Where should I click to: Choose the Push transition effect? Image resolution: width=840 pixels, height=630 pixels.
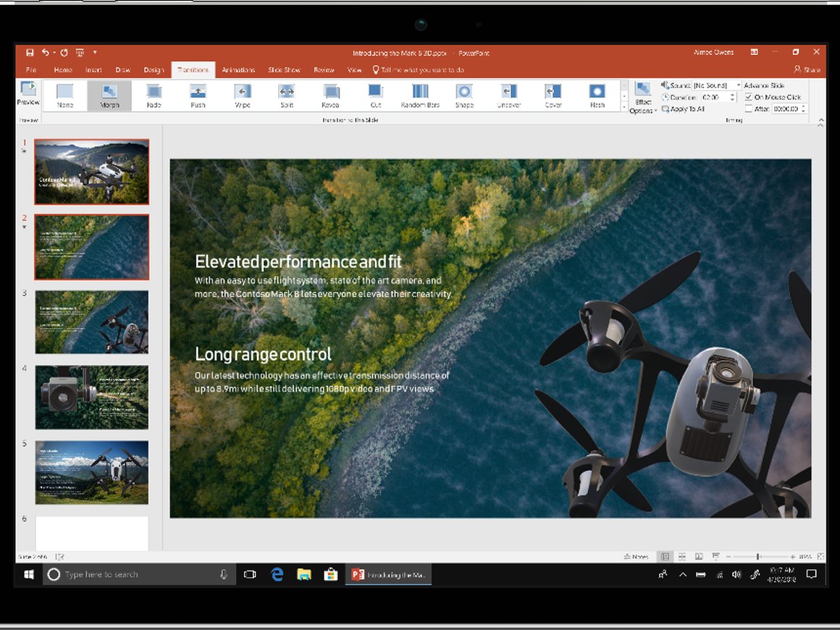(x=197, y=96)
